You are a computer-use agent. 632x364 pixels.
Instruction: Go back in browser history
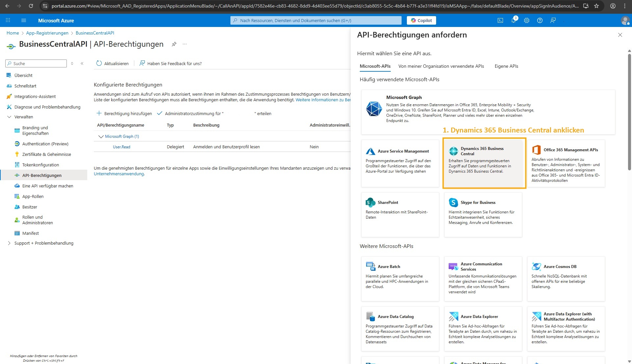pyautogui.click(x=7, y=6)
